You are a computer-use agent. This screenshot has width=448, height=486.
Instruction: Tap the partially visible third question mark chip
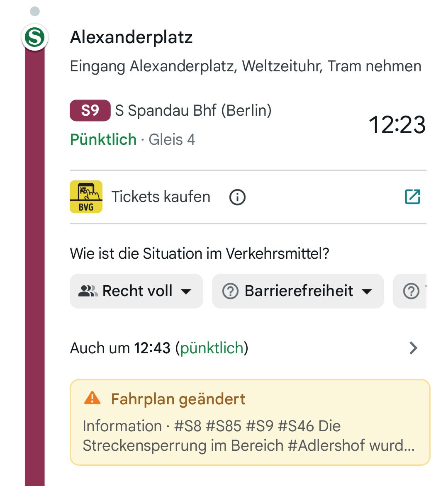coord(411,291)
